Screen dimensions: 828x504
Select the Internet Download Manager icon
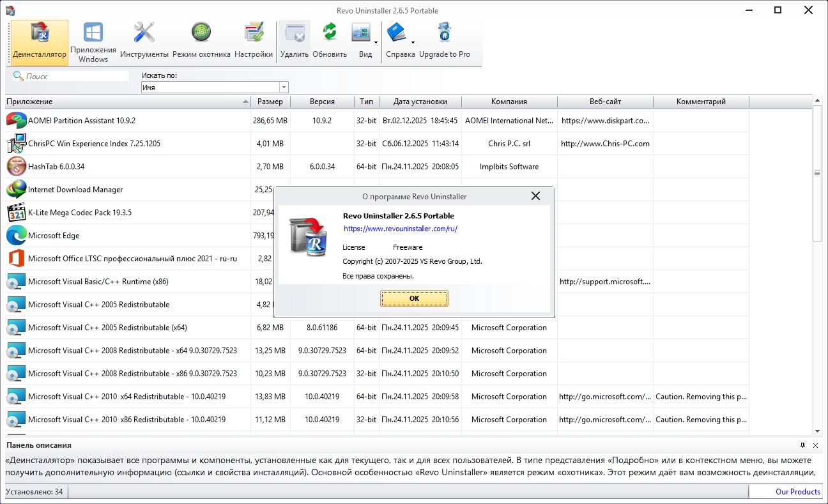point(16,189)
